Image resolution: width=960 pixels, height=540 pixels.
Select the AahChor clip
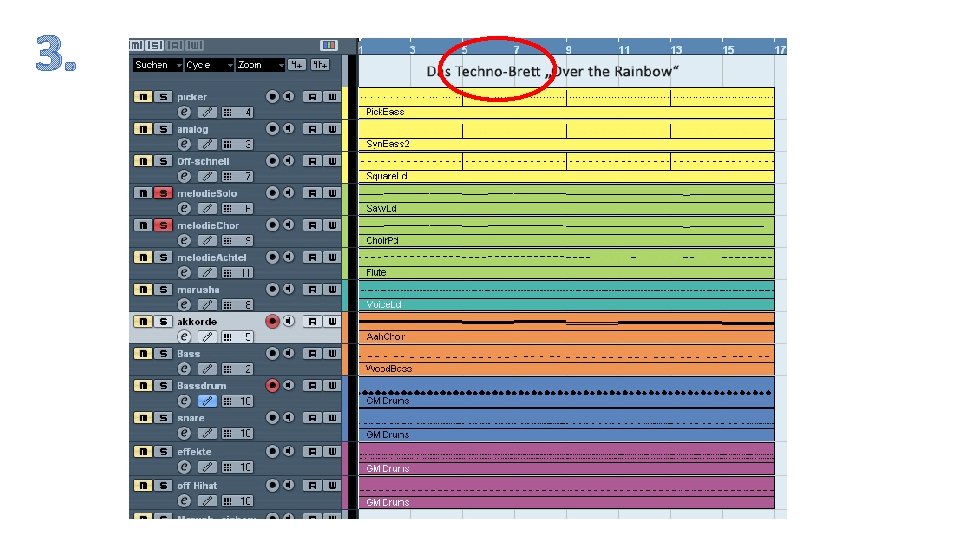click(566, 328)
